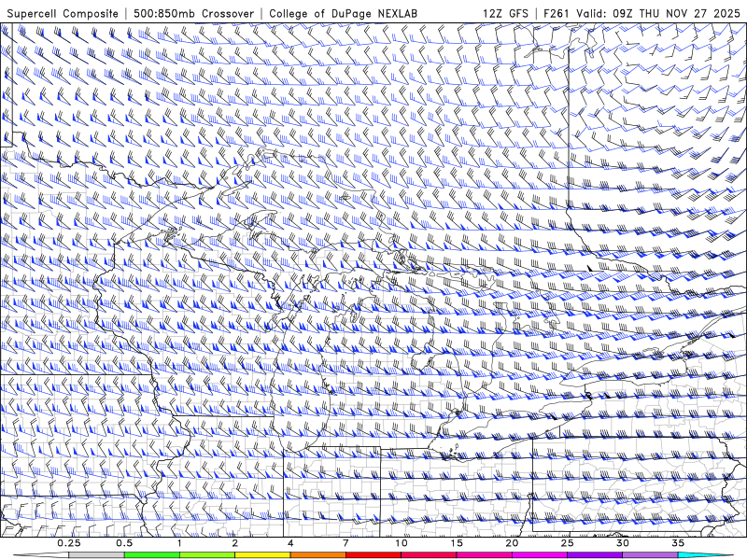747x560 pixels.
Task: Click the '12Z GFS' model run label
Action: click(x=505, y=14)
